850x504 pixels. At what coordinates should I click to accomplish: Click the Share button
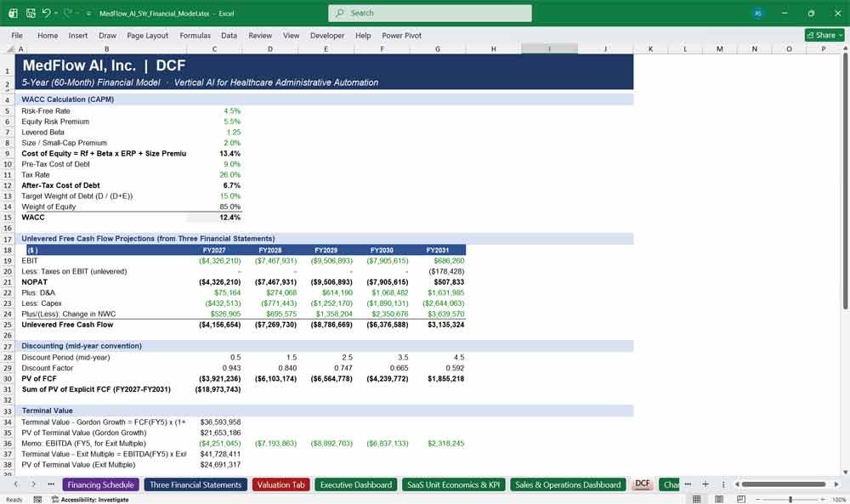[824, 35]
